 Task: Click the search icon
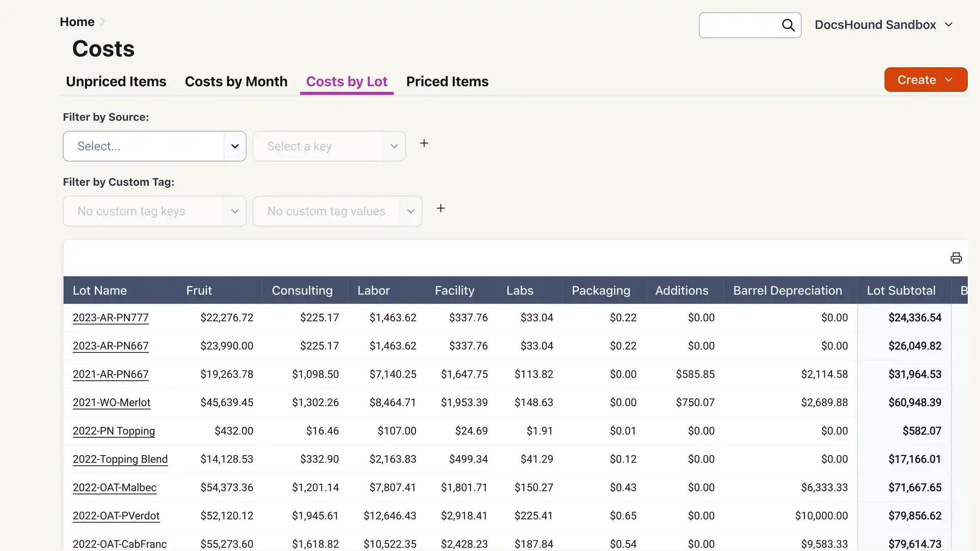(788, 26)
